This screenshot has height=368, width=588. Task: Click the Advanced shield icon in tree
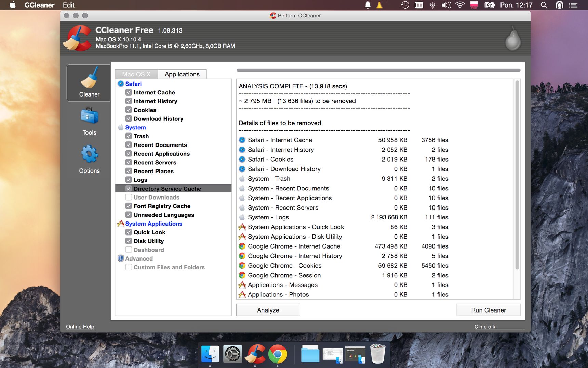pyautogui.click(x=121, y=258)
